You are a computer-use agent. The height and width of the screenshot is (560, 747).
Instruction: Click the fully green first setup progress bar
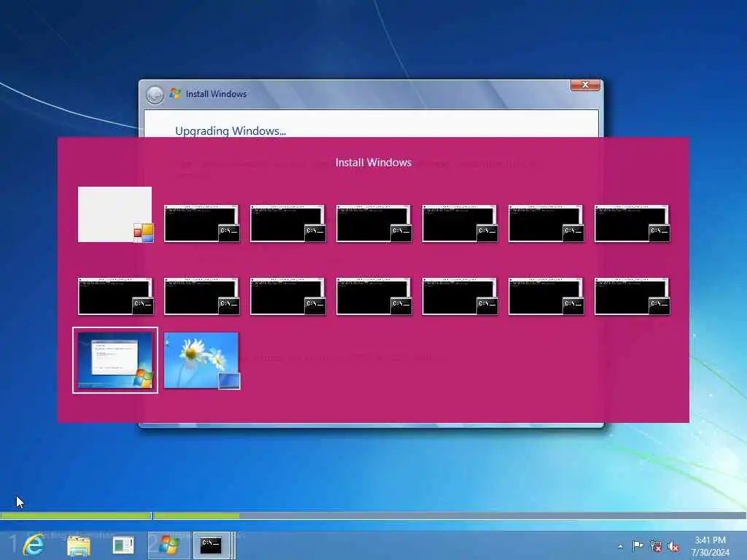(75, 516)
